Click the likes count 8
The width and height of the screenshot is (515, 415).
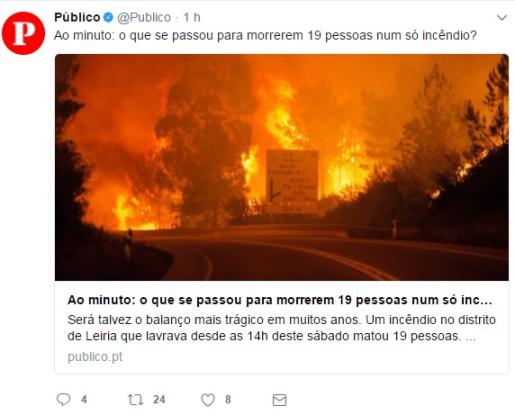pyautogui.click(x=228, y=399)
